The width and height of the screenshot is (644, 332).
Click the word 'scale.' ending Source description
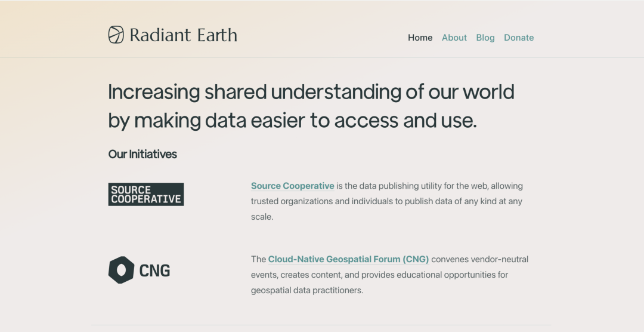(x=262, y=217)
